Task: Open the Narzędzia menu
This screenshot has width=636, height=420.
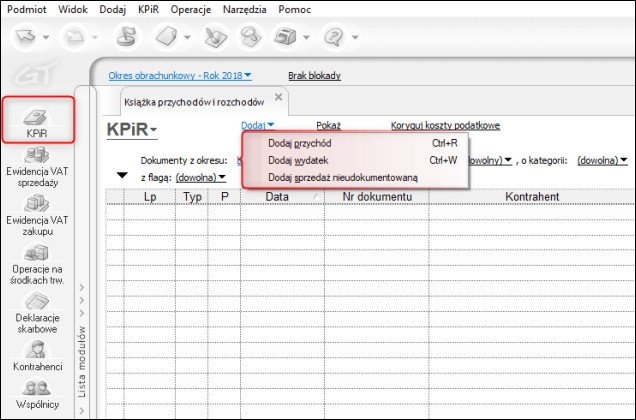Action: [x=245, y=9]
